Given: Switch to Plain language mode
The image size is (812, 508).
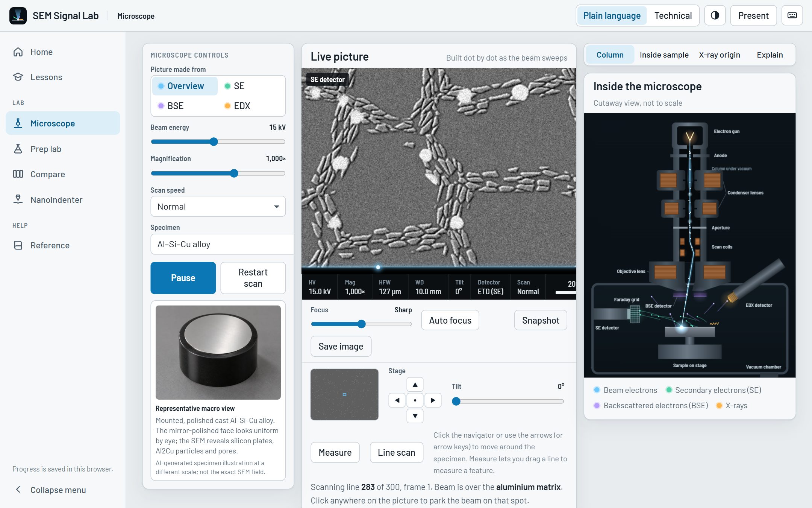Looking at the screenshot, I should [x=612, y=15].
